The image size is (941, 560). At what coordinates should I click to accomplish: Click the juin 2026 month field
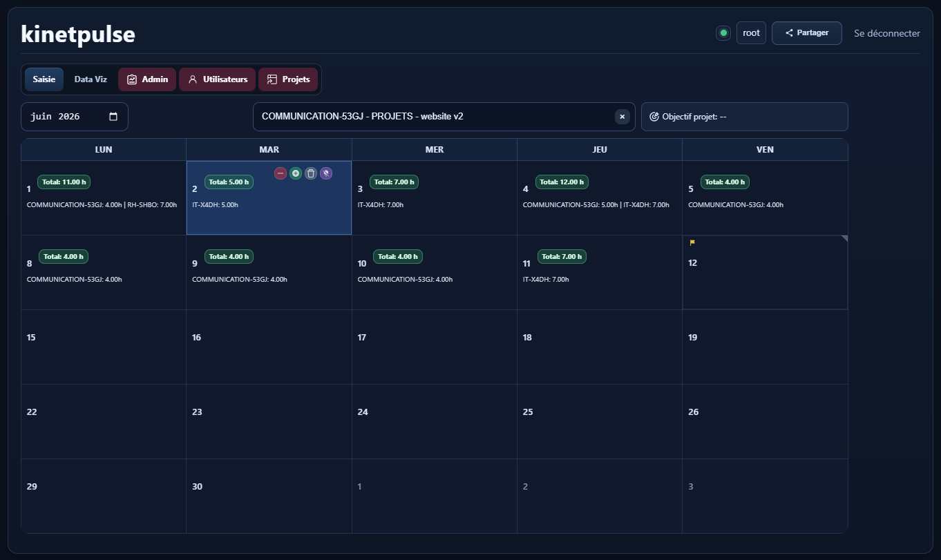(75, 117)
